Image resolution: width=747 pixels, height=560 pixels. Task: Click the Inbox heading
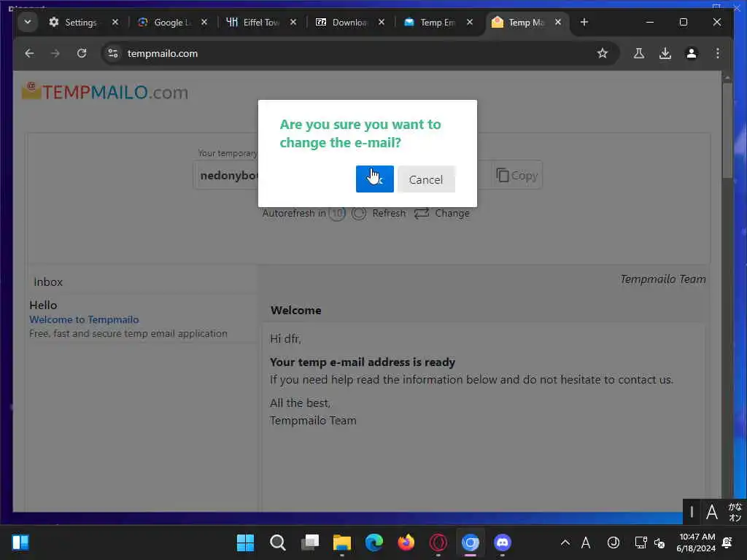[x=48, y=282]
